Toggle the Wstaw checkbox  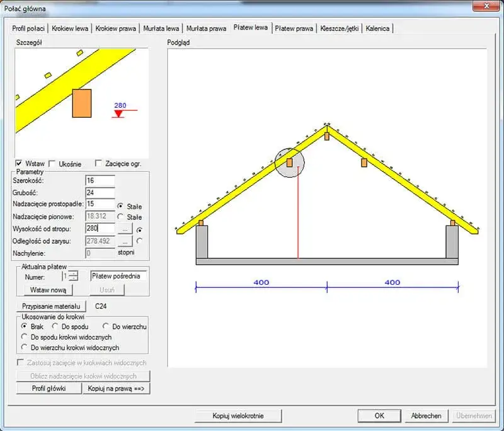click(x=19, y=163)
